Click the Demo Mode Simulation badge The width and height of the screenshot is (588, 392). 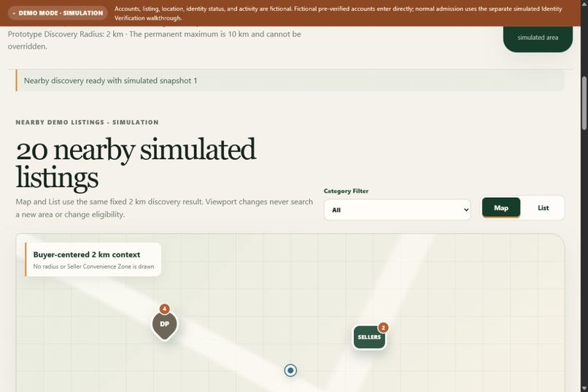click(x=58, y=12)
